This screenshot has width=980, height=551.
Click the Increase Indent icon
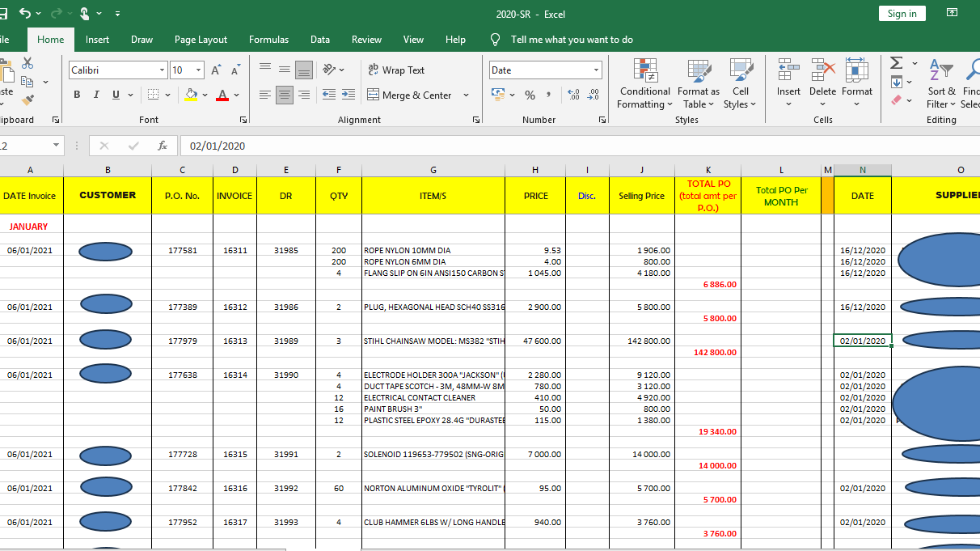click(348, 95)
